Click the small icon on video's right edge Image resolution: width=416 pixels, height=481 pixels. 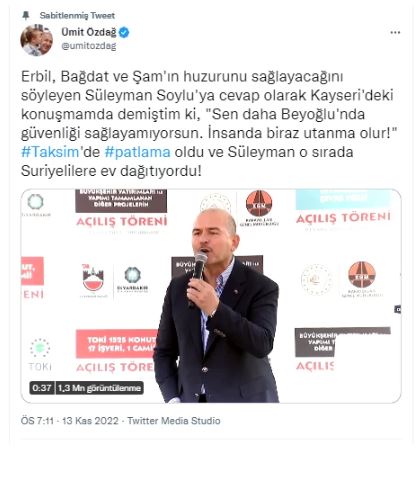[x=398, y=309]
